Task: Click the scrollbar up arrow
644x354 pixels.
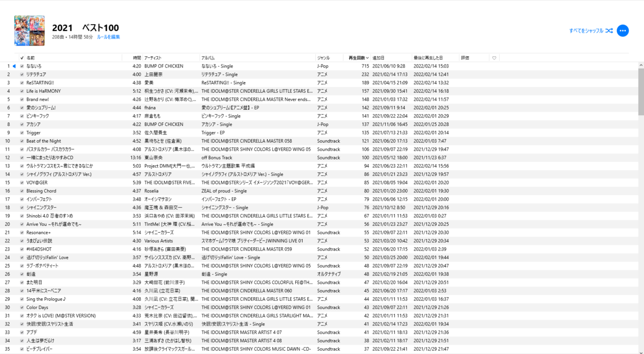Action: click(x=641, y=64)
